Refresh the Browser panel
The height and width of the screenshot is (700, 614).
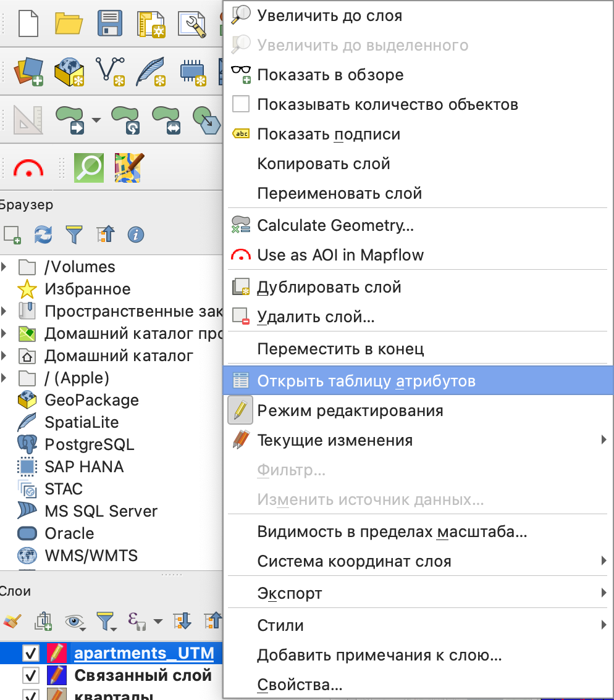pos(43,235)
